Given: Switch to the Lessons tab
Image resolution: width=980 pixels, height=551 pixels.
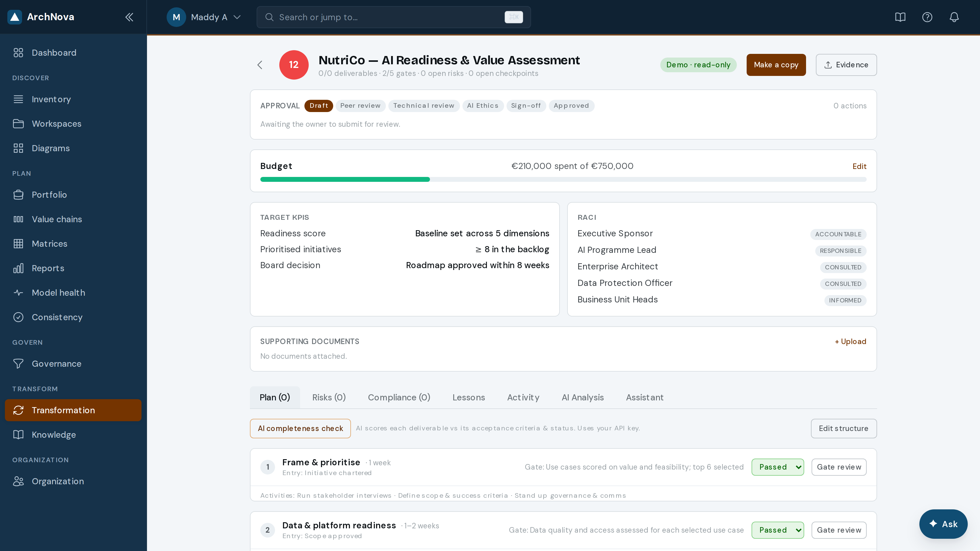Looking at the screenshot, I should pyautogui.click(x=468, y=397).
